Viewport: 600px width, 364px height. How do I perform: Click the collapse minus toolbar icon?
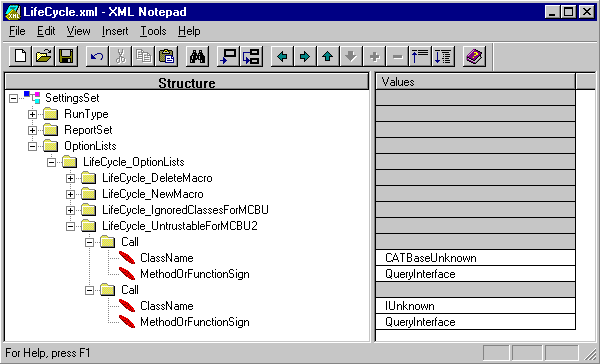pos(397,57)
